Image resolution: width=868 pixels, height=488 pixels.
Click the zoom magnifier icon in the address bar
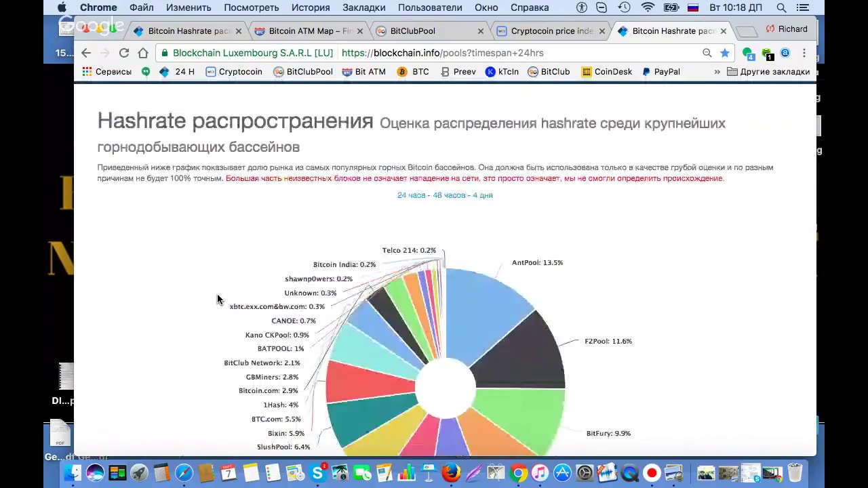click(x=707, y=53)
